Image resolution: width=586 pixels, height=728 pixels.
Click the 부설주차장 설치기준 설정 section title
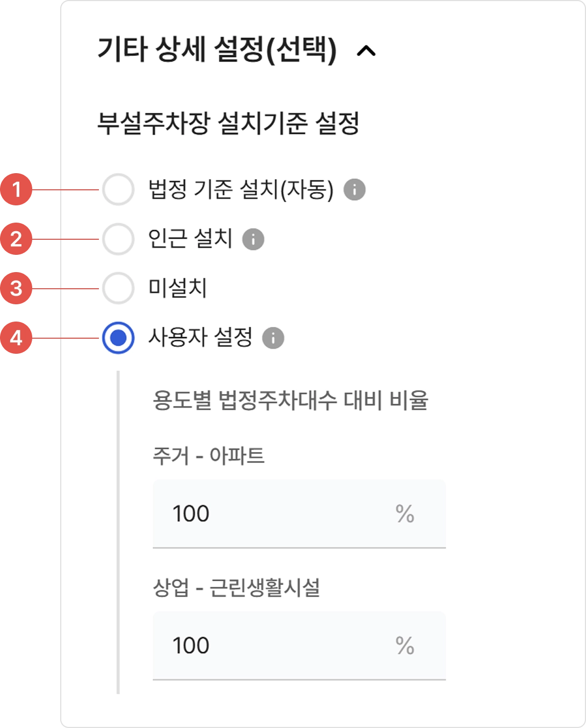tap(228, 123)
